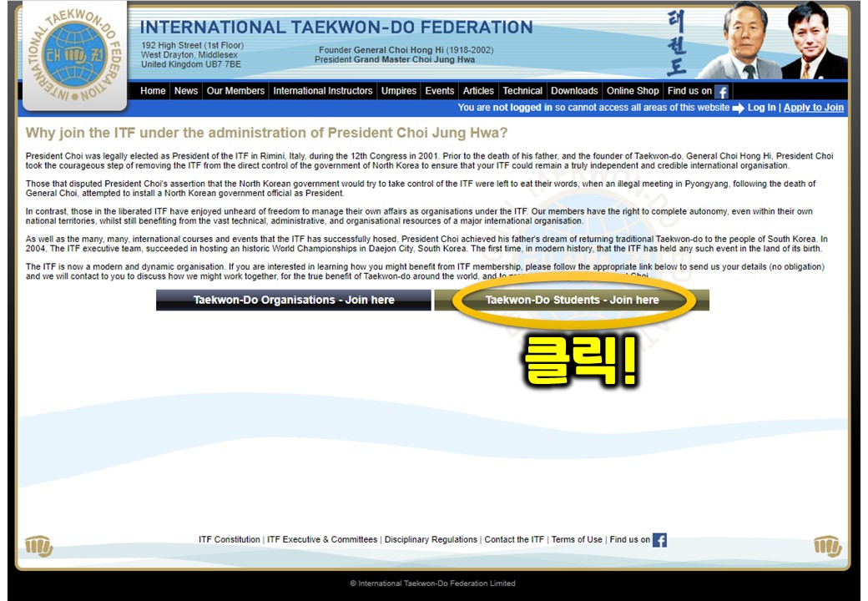This screenshot has height=601, width=868.
Task: Click the Log In link
Action: 762,108
